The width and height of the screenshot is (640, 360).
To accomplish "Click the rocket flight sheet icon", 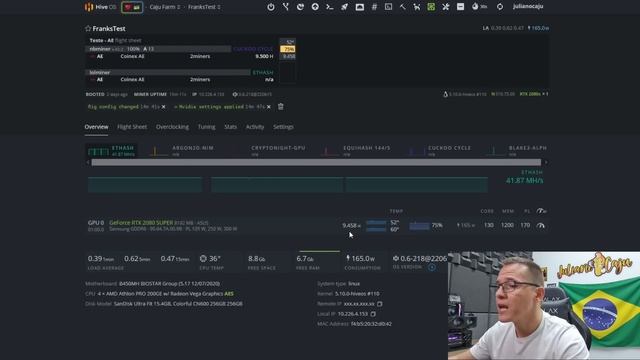I will [344, 7].
